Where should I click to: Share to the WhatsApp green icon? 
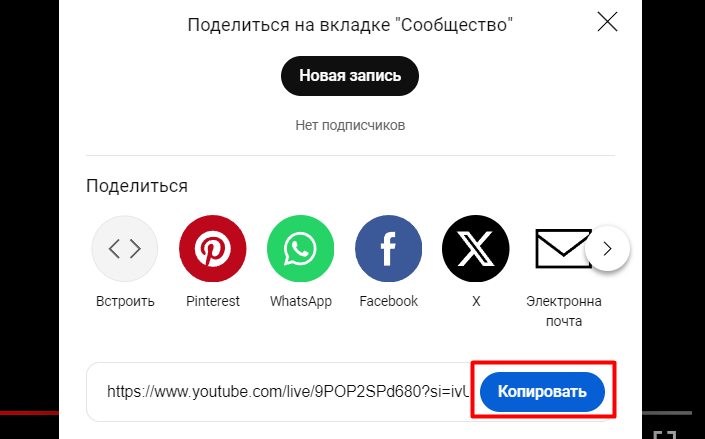coord(300,249)
